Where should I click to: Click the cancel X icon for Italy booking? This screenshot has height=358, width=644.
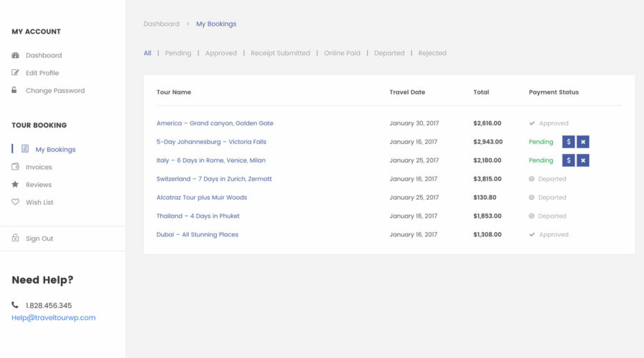point(583,160)
